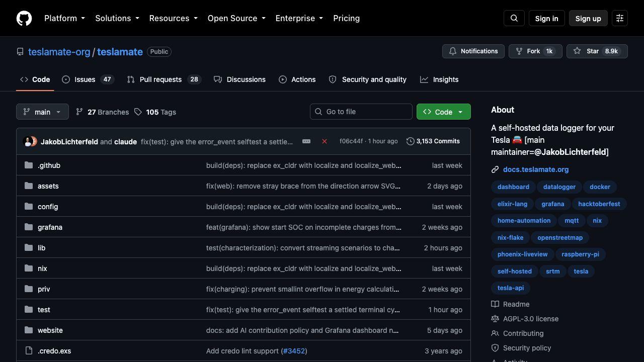
Task: Open docs.teslamate.org link
Action: [536, 169]
